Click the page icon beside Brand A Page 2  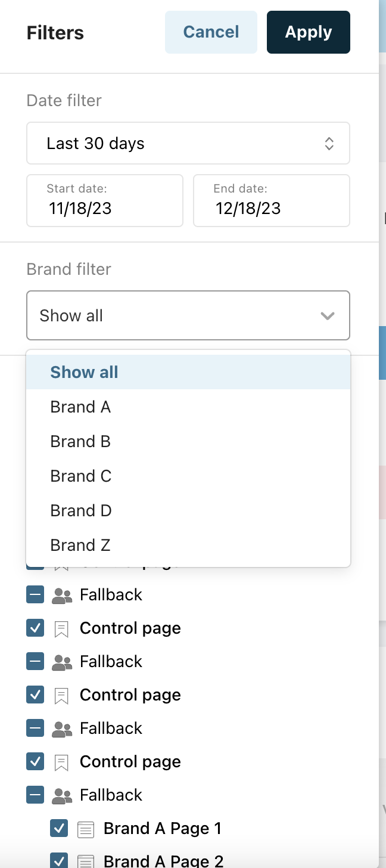86,861
